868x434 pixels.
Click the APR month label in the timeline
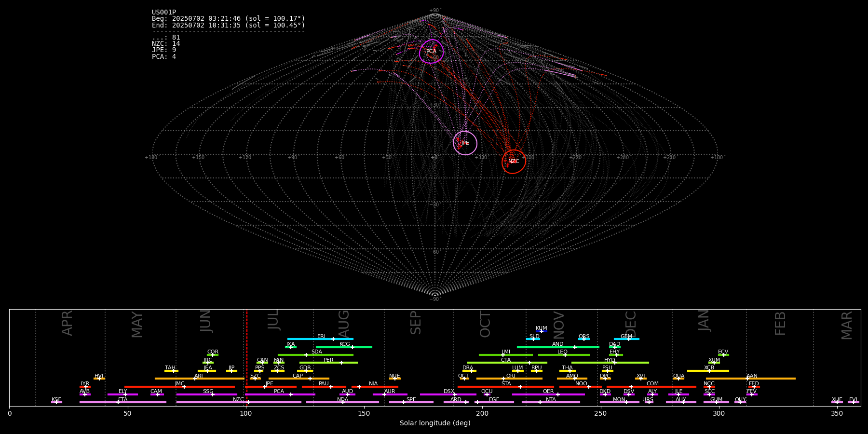click(x=67, y=323)
